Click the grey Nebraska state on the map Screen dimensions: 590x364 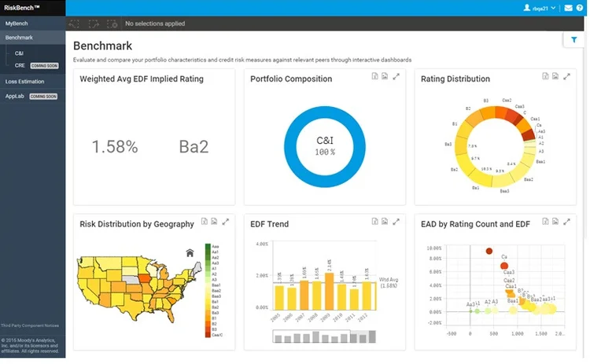pos(131,279)
